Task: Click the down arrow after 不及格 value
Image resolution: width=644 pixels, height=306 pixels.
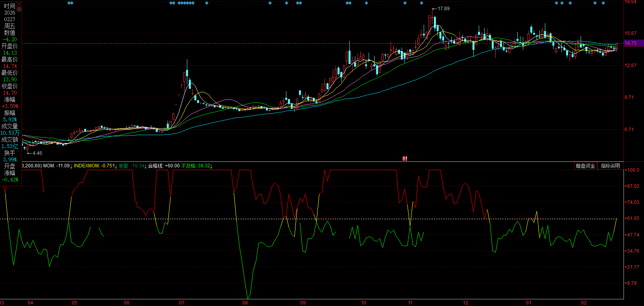Action: 212,166
